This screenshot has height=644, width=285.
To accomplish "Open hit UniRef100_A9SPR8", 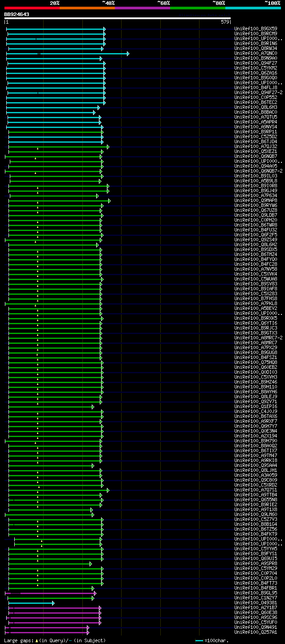I will pyautogui.click(x=256, y=563).
